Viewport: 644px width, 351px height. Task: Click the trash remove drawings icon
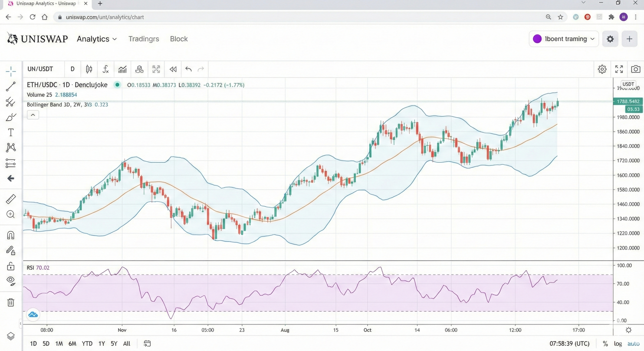[x=11, y=302]
